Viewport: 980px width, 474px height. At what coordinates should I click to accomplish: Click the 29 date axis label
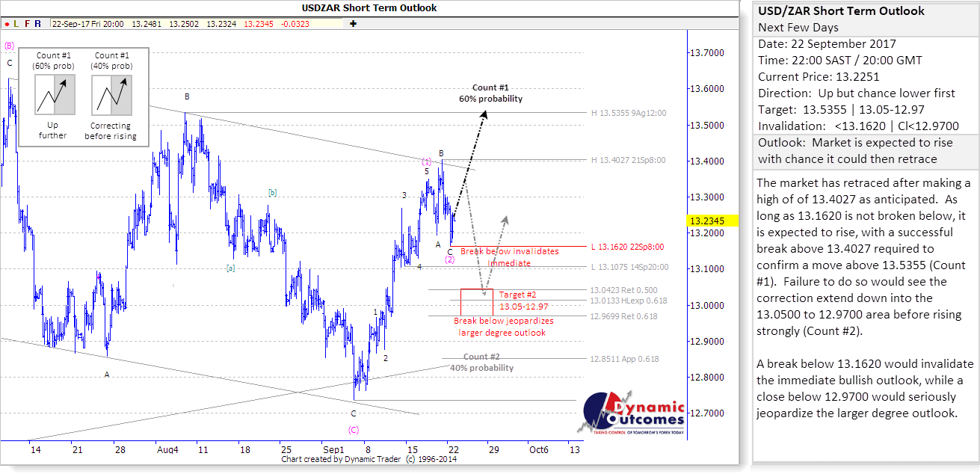pos(493,450)
